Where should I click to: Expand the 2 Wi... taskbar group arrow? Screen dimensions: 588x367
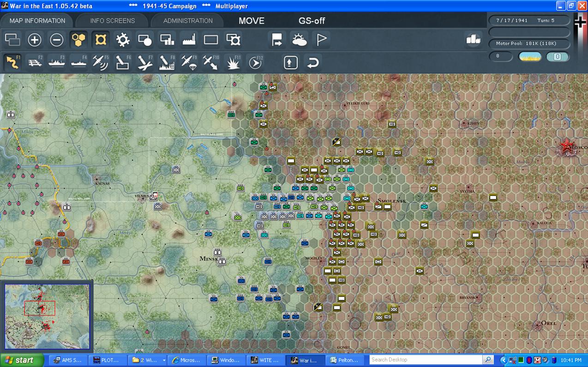point(164,361)
